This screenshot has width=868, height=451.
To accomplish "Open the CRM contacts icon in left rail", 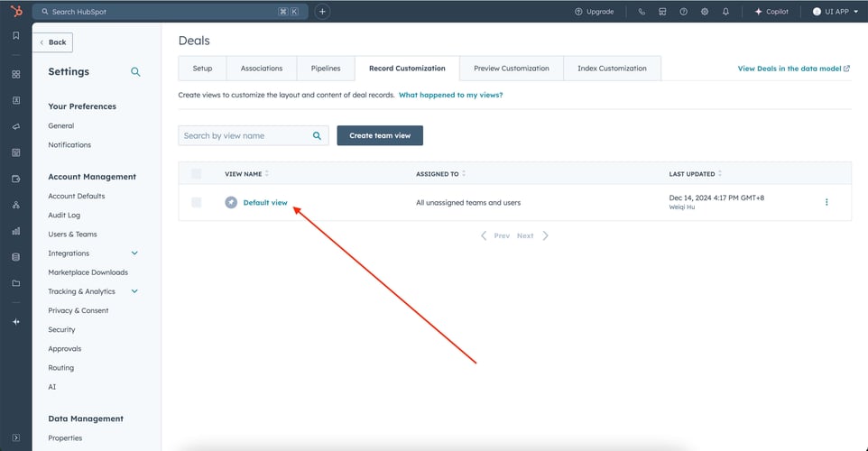I will click(x=16, y=100).
